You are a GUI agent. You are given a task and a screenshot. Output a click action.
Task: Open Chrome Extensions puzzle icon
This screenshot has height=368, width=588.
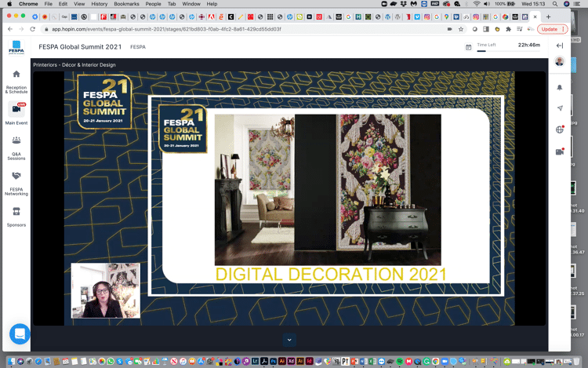tap(509, 29)
